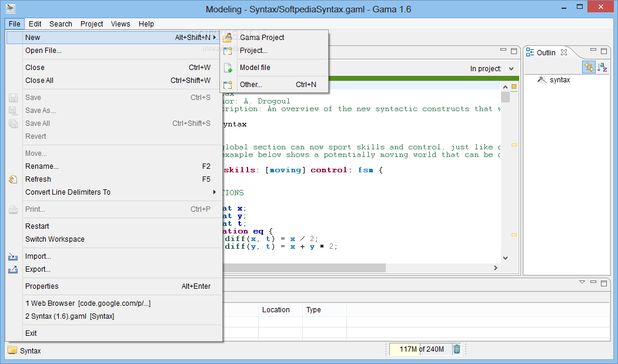Click the Gama Project icon in submenu
This screenshot has width=618, height=364.
(228, 38)
